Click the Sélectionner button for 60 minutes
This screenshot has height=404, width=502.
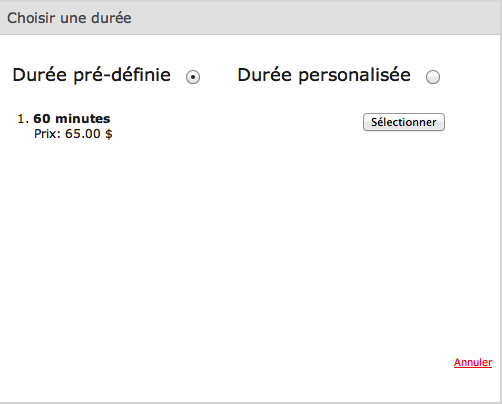(404, 122)
